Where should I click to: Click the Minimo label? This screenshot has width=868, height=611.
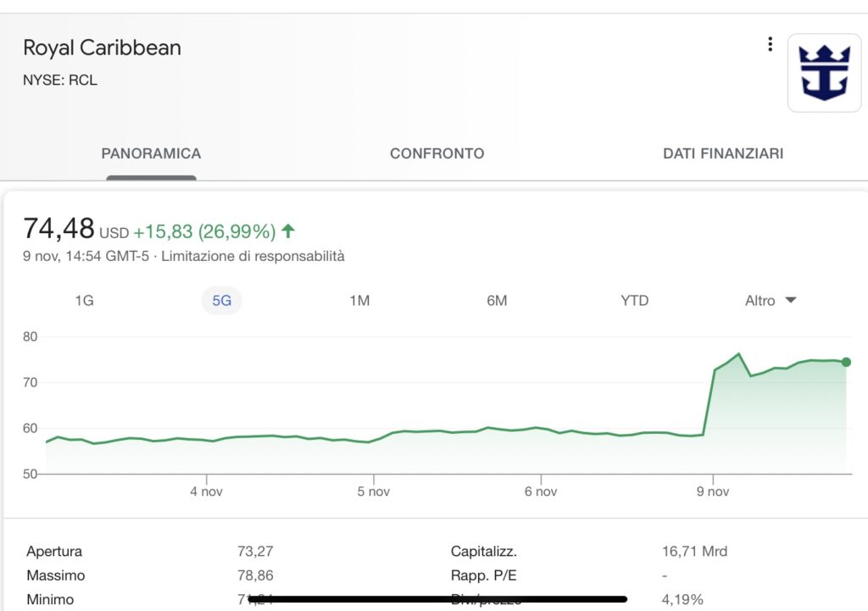click(50, 599)
